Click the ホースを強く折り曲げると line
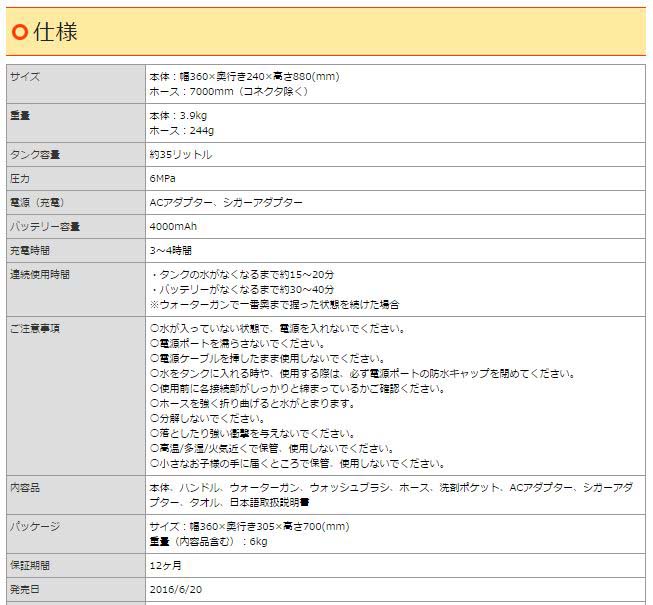 point(253,404)
